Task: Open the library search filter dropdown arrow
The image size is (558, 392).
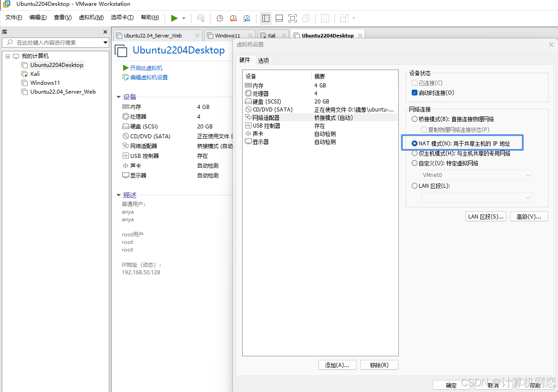Action: 106,43
